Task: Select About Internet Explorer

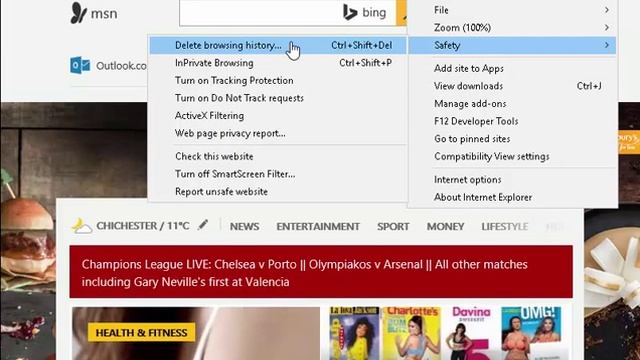Action: click(512, 197)
